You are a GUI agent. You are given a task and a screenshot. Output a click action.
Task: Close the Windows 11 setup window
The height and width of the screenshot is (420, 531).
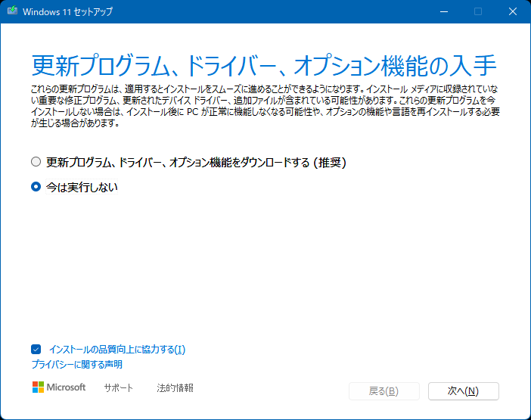click(513, 11)
